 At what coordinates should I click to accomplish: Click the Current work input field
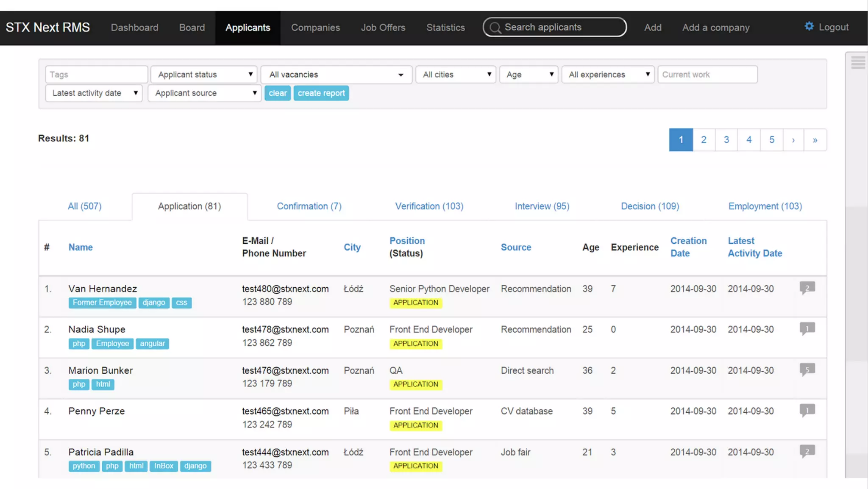[x=707, y=75]
